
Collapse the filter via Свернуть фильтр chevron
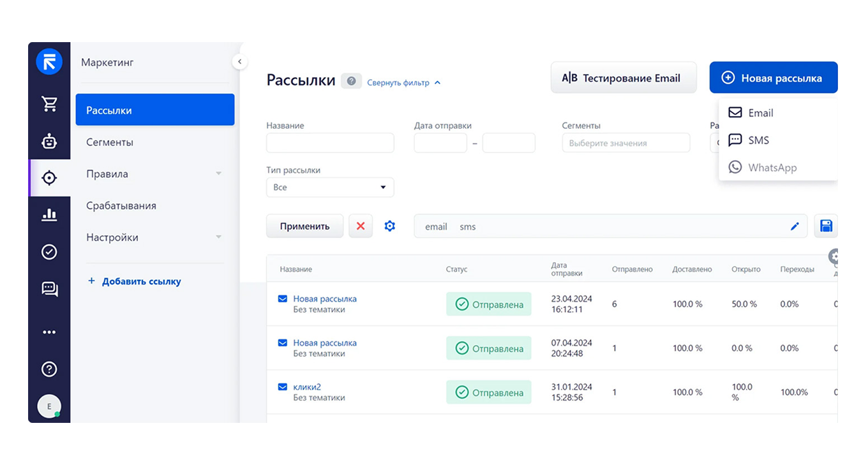click(402, 82)
